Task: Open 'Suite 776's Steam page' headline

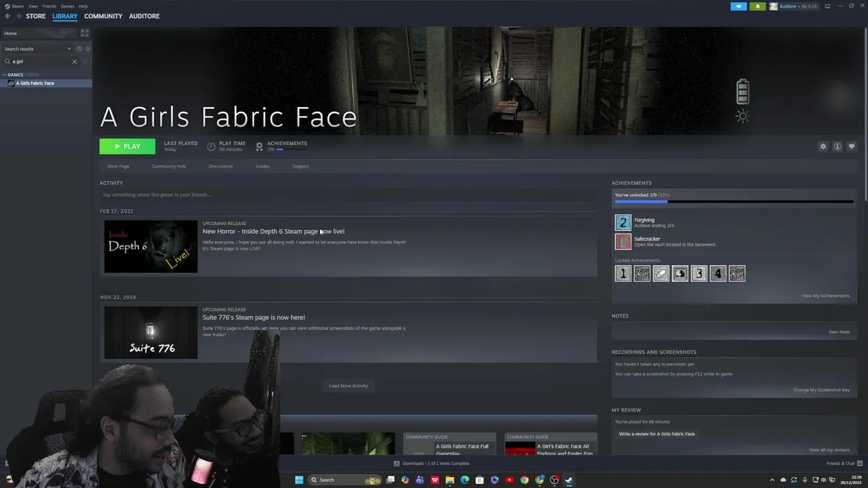Action: (254, 318)
